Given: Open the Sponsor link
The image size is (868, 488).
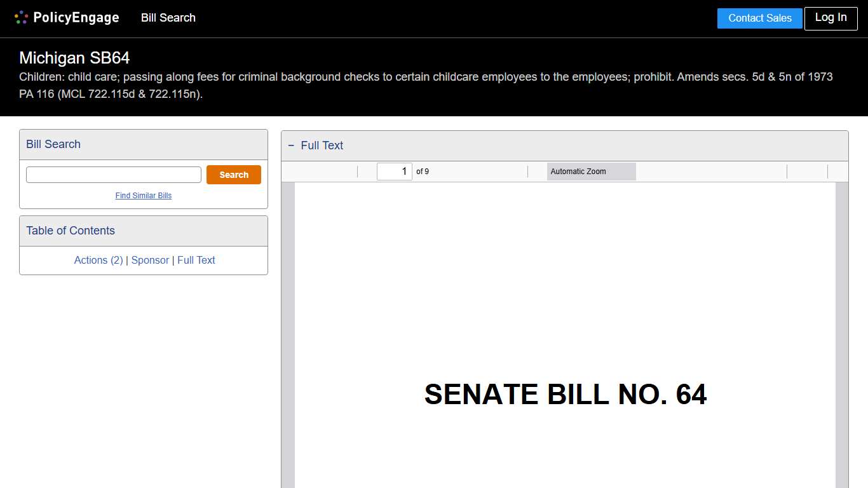Looking at the screenshot, I should tap(150, 260).
